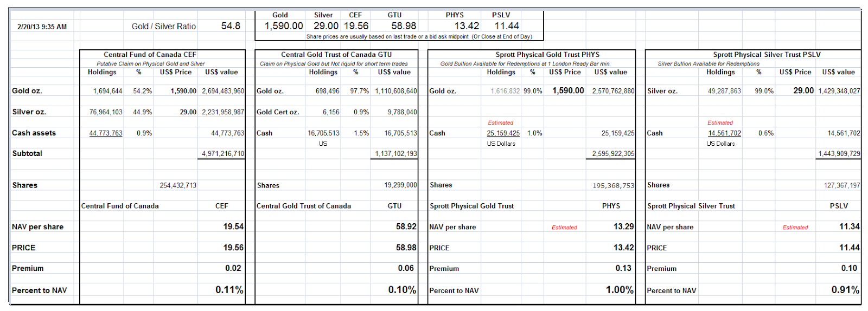The height and width of the screenshot is (311, 868).
Task: Click the share prices note below the quotes
Action: pos(419,37)
